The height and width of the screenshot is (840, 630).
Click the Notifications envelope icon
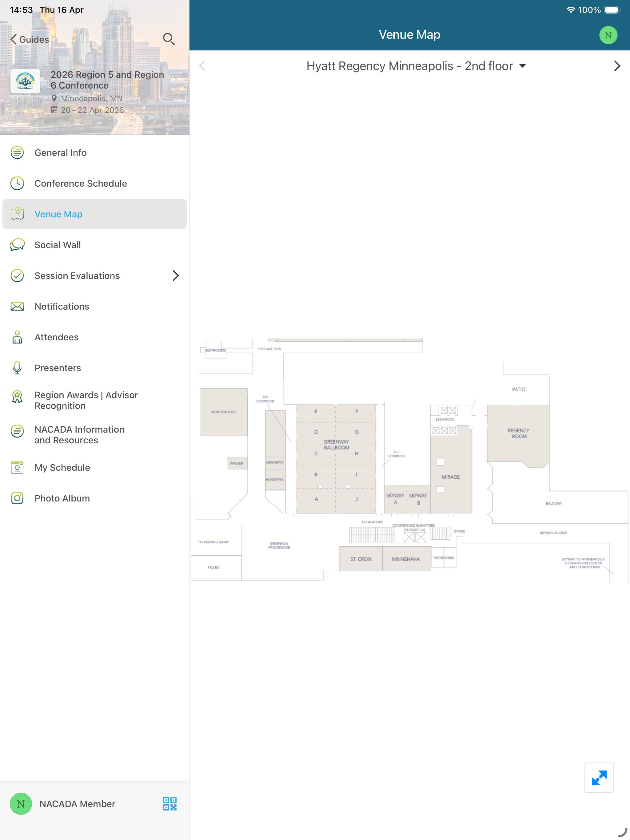coord(17,307)
